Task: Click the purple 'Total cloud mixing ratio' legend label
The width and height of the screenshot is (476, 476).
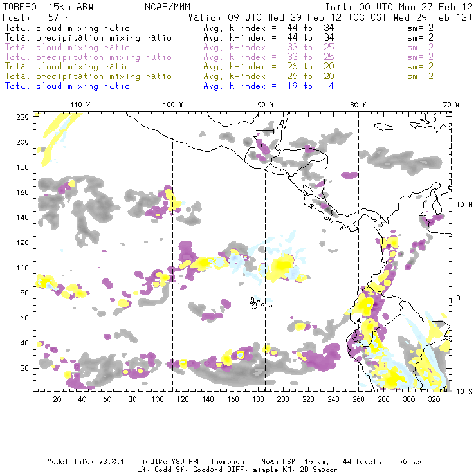Action: coord(68,48)
